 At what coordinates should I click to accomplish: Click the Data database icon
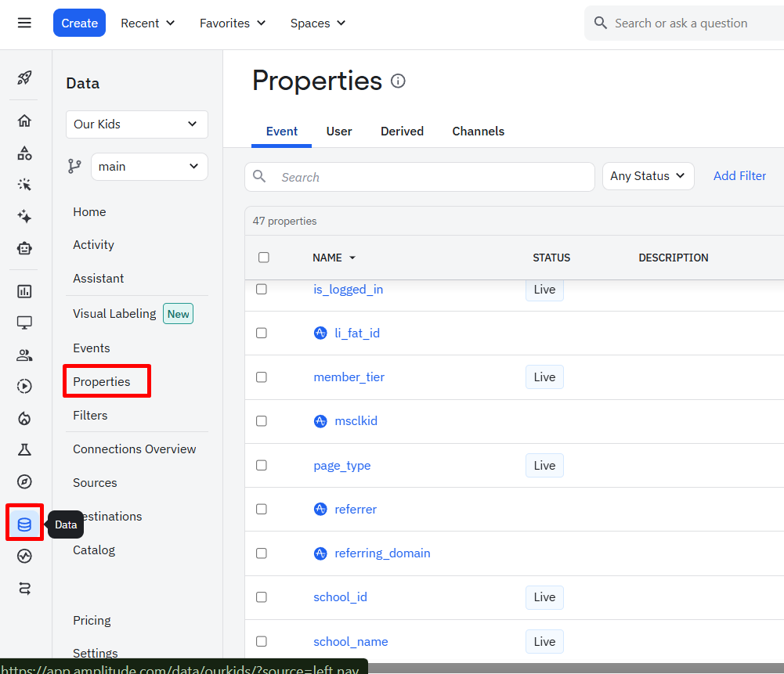(x=24, y=524)
